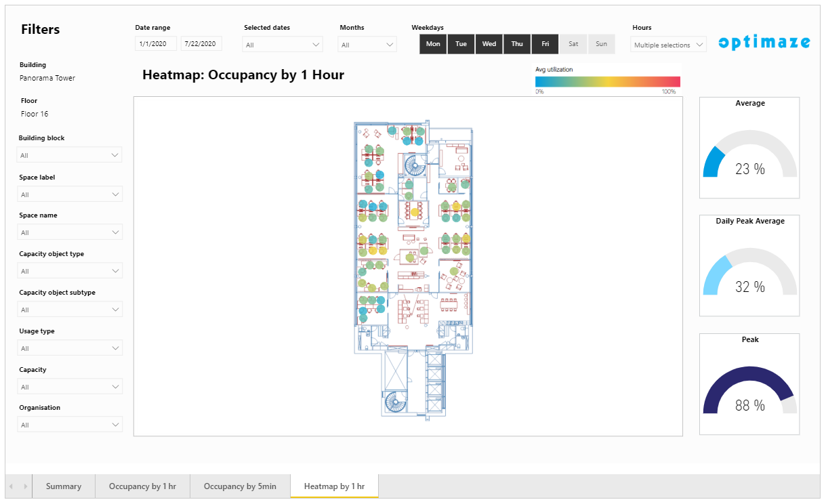The width and height of the screenshot is (826, 504).
Task: Open the Occupancy by 5min tab
Action: 240,486
